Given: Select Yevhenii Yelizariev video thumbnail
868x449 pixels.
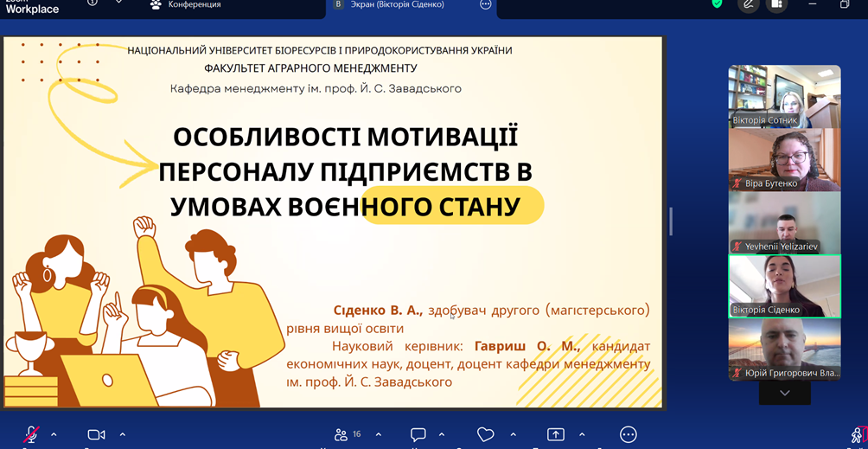Looking at the screenshot, I should [784, 222].
